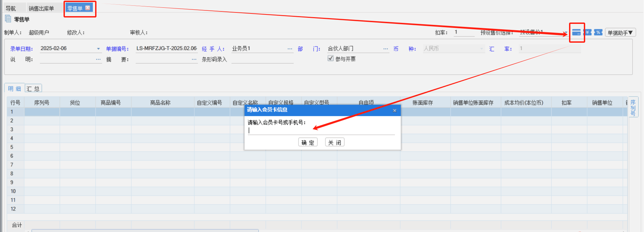
Task: Click the percent discount coupon icon
Action: coord(598,32)
